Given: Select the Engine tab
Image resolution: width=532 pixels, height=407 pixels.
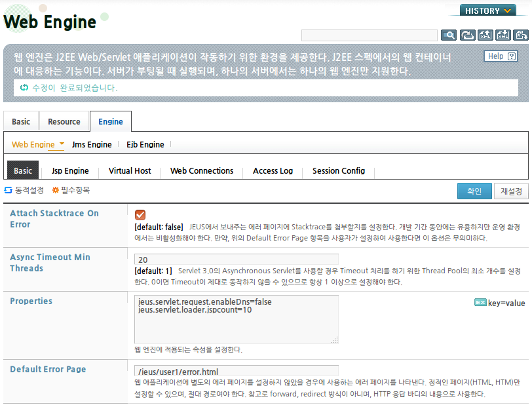Looking at the screenshot, I should [111, 121].
